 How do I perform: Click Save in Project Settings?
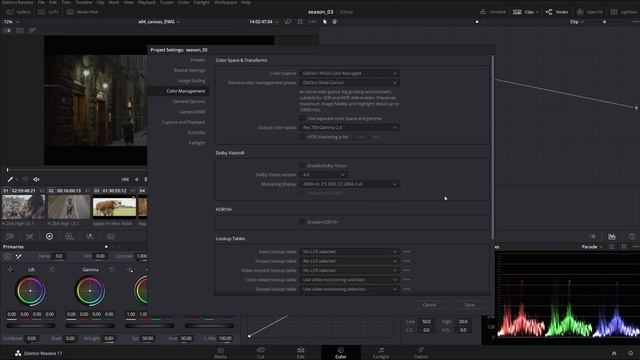(x=469, y=305)
